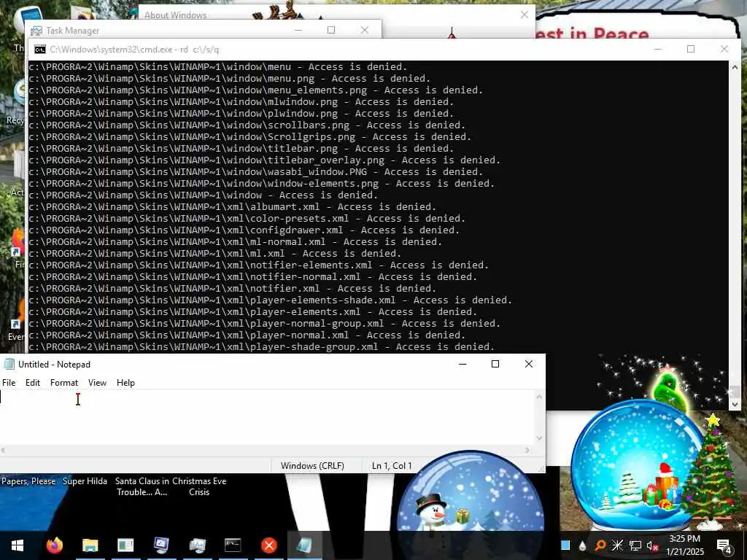The image size is (747, 560).
Task: Click the blue square tray icon
Action: [565, 545]
